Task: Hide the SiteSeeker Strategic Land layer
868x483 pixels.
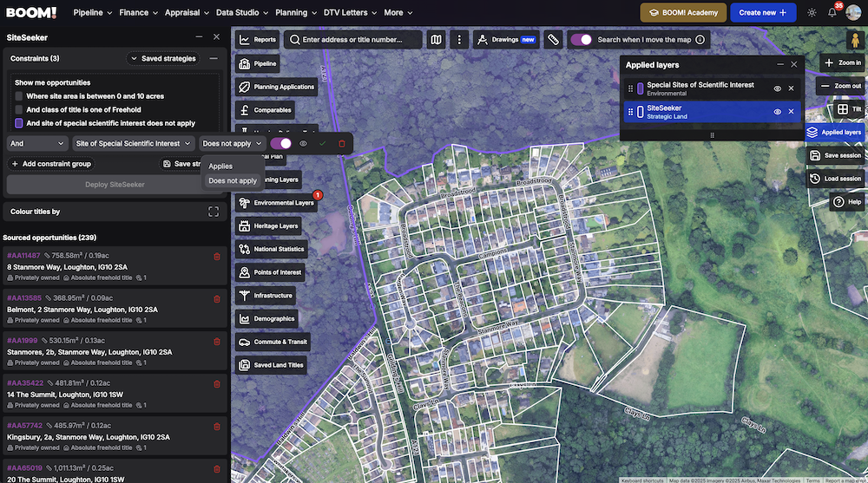Action: pyautogui.click(x=777, y=112)
